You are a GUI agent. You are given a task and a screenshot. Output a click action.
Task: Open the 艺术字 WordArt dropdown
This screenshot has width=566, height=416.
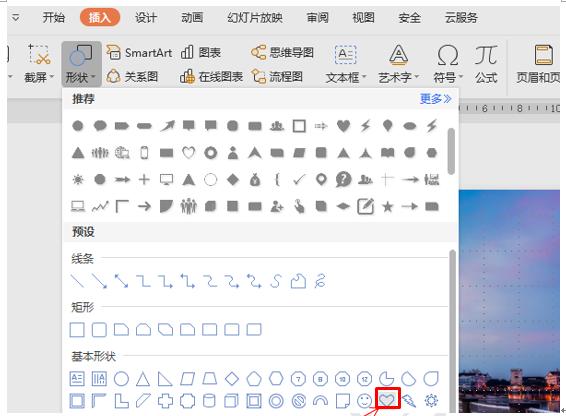pos(399,64)
